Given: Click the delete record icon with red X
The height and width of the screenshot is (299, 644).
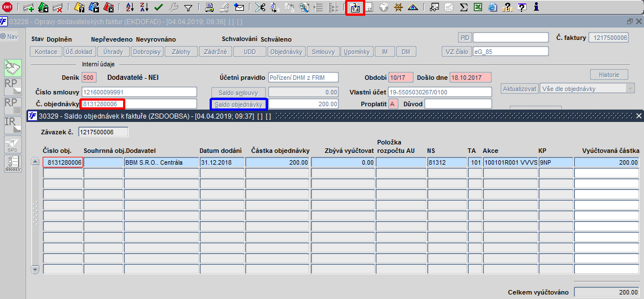Looking at the screenshot, I should (x=57, y=7).
